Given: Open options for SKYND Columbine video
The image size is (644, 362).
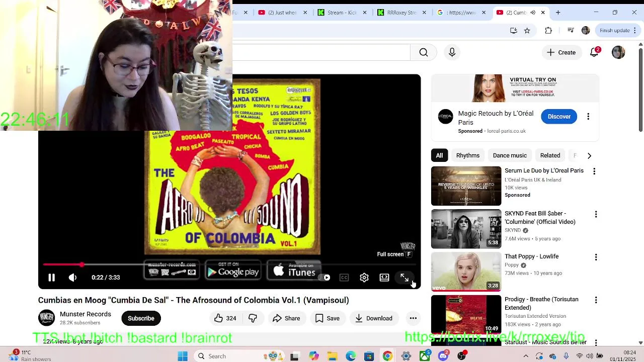Looking at the screenshot, I should pyautogui.click(x=596, y=214).
